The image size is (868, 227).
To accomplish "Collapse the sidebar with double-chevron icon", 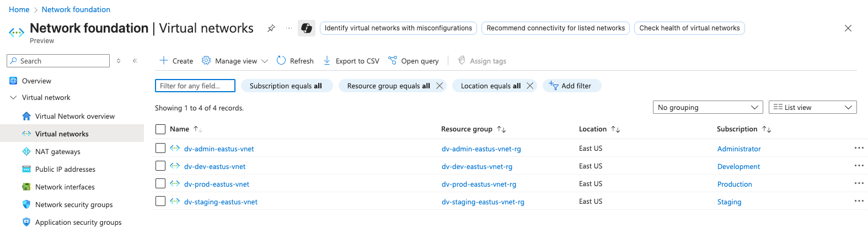I will coord(135,61).
